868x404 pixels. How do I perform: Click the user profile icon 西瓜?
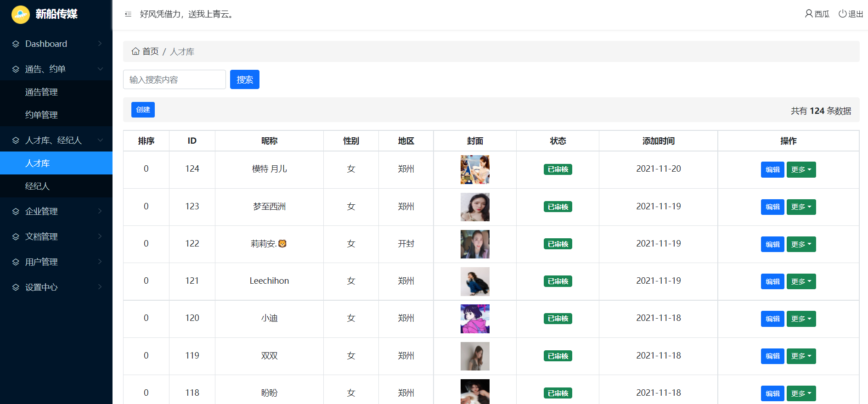tap(809, 14)
